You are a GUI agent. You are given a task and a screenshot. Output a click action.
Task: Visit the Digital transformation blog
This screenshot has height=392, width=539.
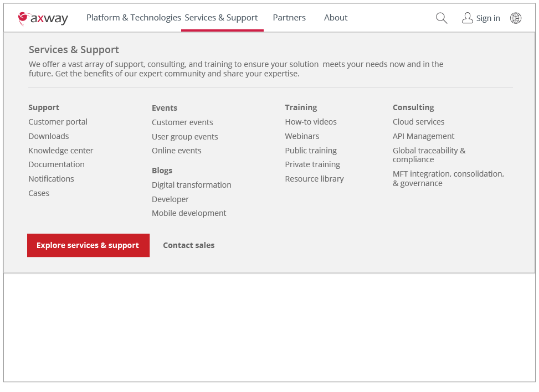point(192,185)
